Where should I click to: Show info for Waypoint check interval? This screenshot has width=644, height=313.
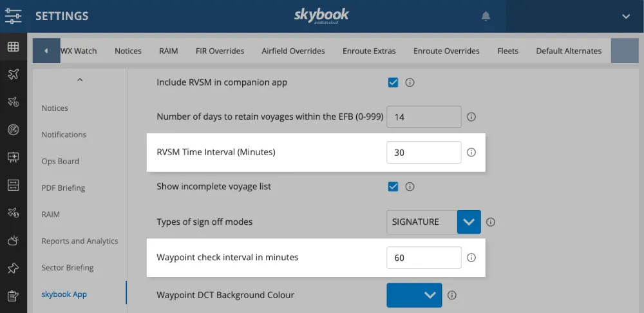471,258
